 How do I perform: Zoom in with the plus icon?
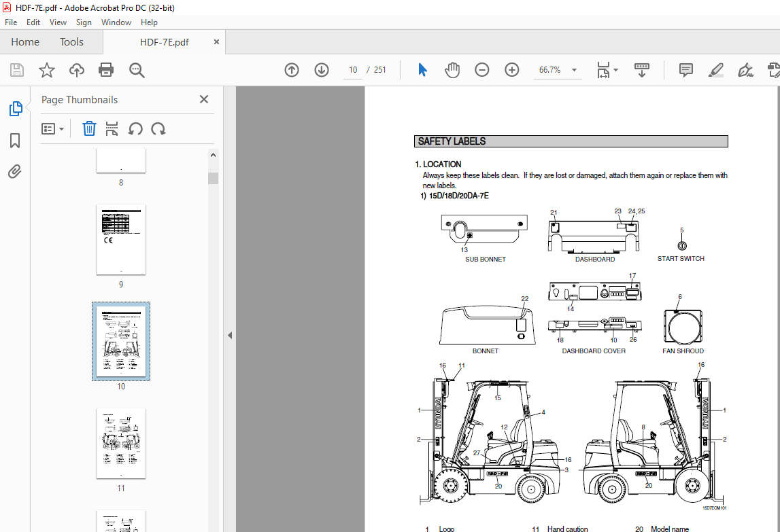pos(512,70)
